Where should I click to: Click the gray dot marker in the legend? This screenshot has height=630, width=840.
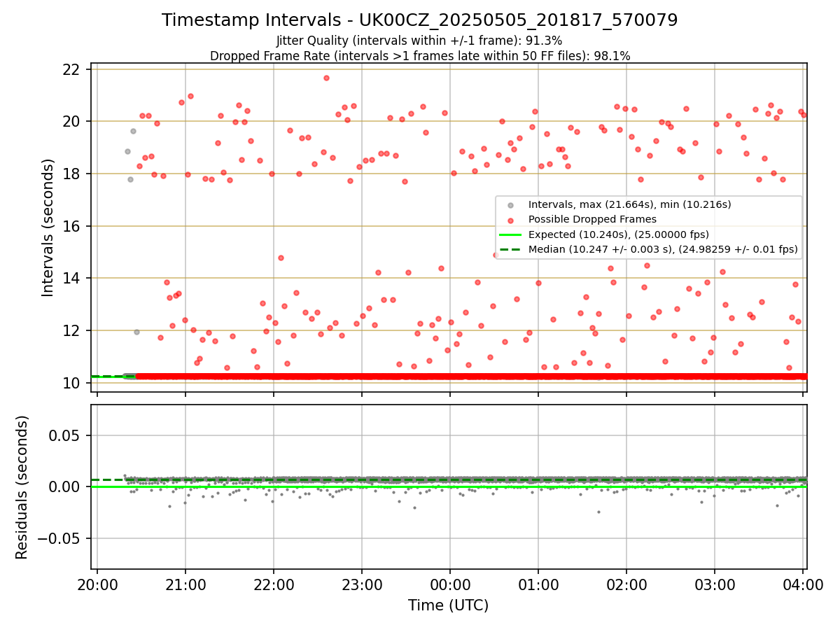[x=511, y=205]
